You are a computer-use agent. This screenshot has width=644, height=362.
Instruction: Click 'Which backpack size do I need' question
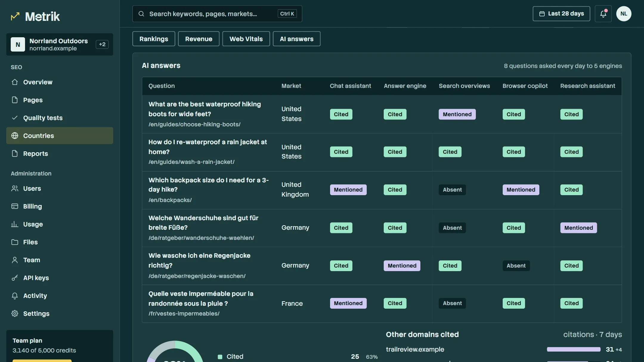pos(208,185)
